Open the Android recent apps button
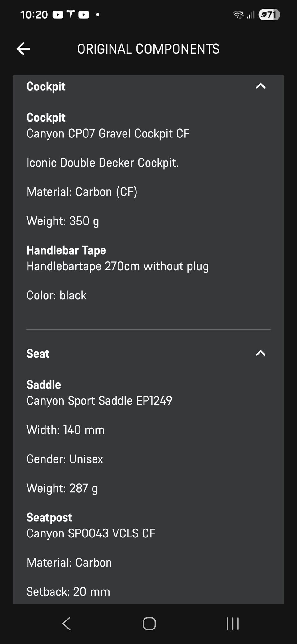297x644 pixels. tap(232, 624)
